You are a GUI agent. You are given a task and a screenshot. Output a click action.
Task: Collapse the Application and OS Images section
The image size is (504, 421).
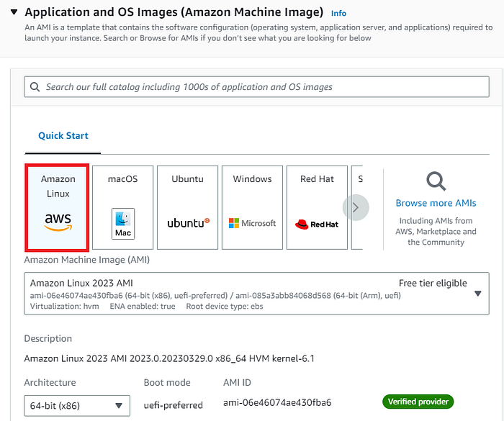pyautogui.click(x=14, y=12)
